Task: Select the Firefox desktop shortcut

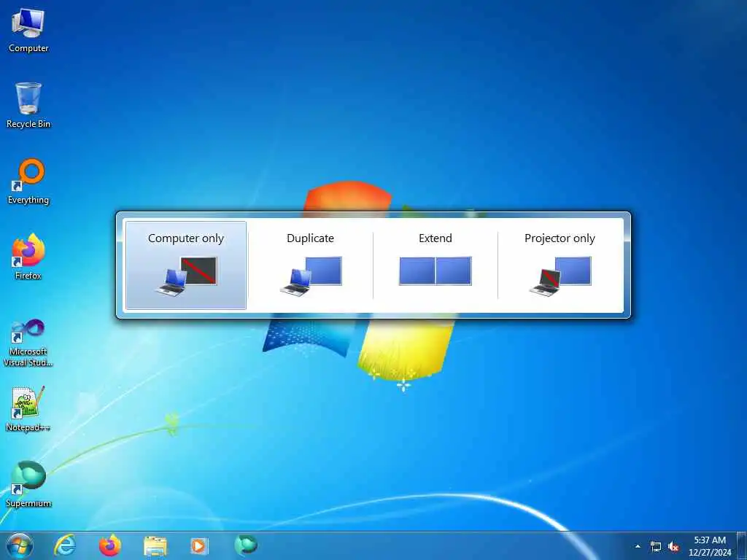Action: coord(28,257)
